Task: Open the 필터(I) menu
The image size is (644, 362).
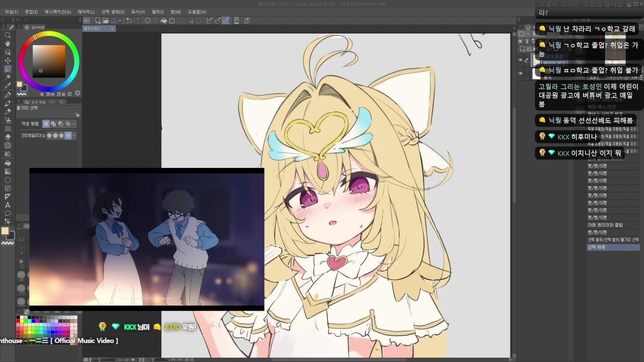Action: (157, 12)
